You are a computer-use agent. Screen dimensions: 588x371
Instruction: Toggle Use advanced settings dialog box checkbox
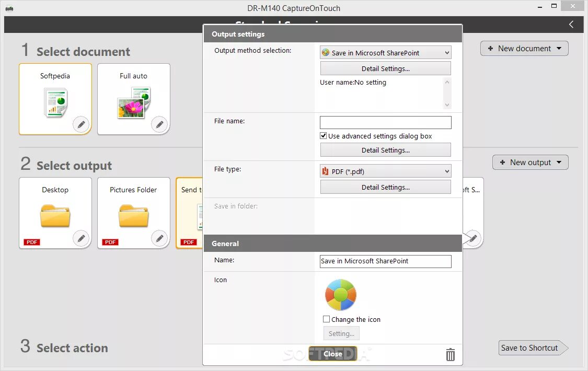point(323,136)
